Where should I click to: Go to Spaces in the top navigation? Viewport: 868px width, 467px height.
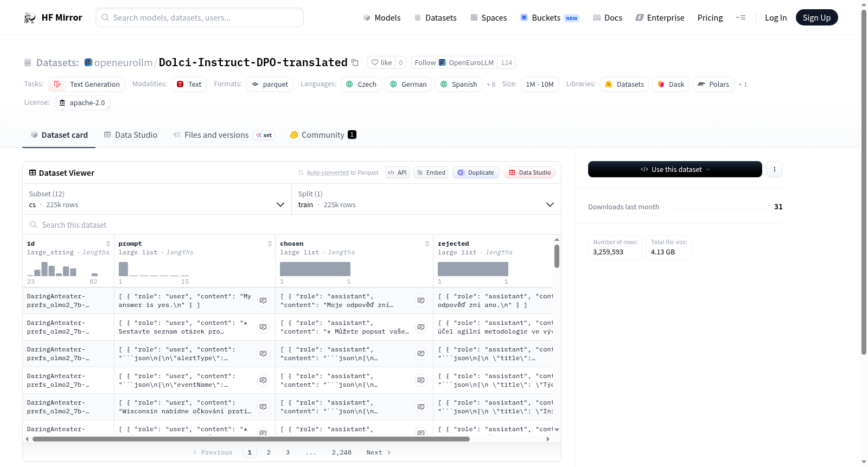[489, 18]
